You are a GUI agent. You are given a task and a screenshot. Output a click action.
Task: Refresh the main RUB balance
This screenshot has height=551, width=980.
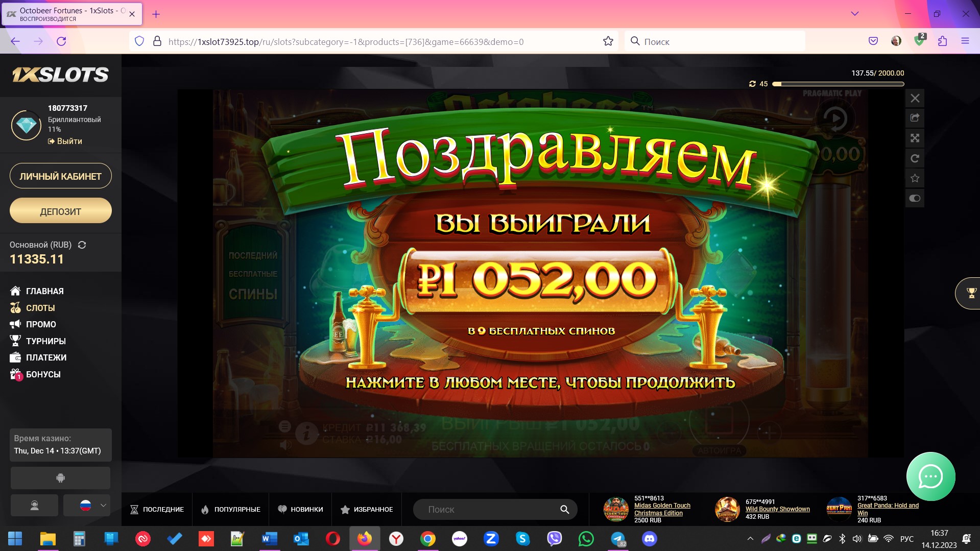(x=82, y=245)
